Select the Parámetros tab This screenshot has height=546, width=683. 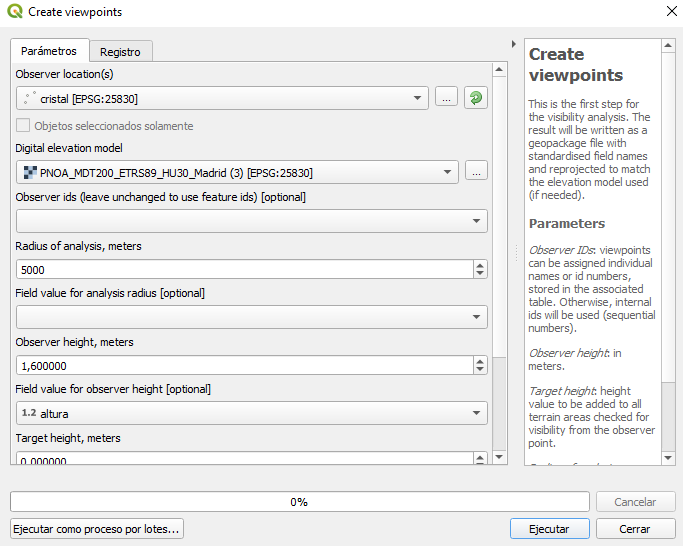pos(49,50)
